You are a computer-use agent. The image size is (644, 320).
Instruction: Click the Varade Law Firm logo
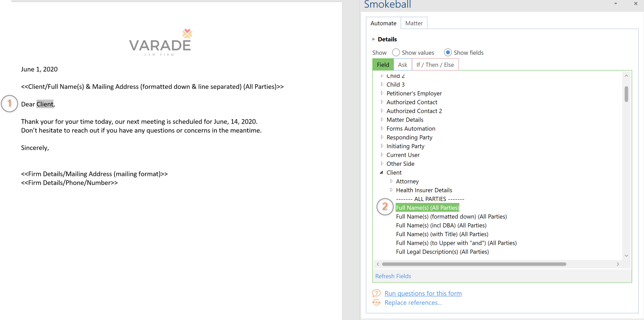[x=161, y=42]
